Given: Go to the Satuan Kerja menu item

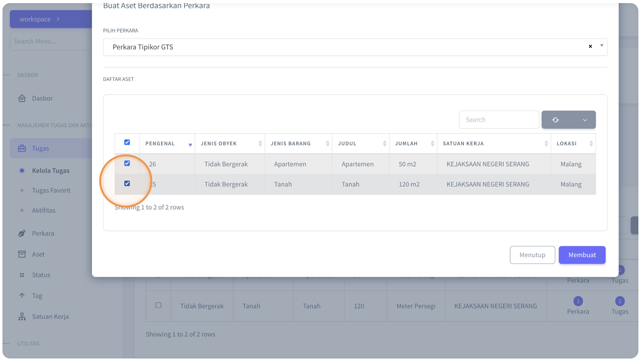Looking at the screenshot, I should click(50, 317).
